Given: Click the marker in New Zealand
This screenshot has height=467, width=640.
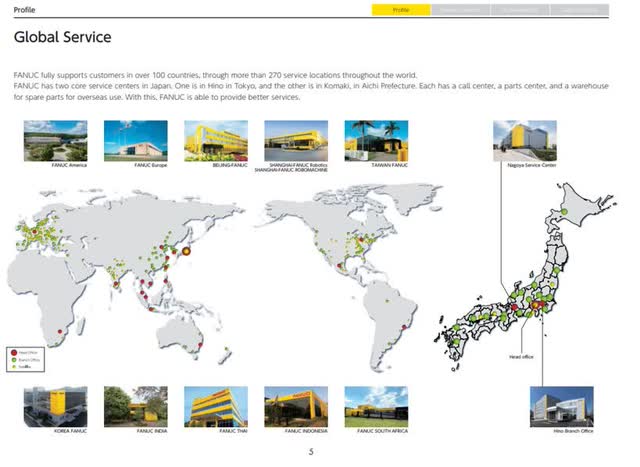Looking at the screenshot, I should coord(227,349).
